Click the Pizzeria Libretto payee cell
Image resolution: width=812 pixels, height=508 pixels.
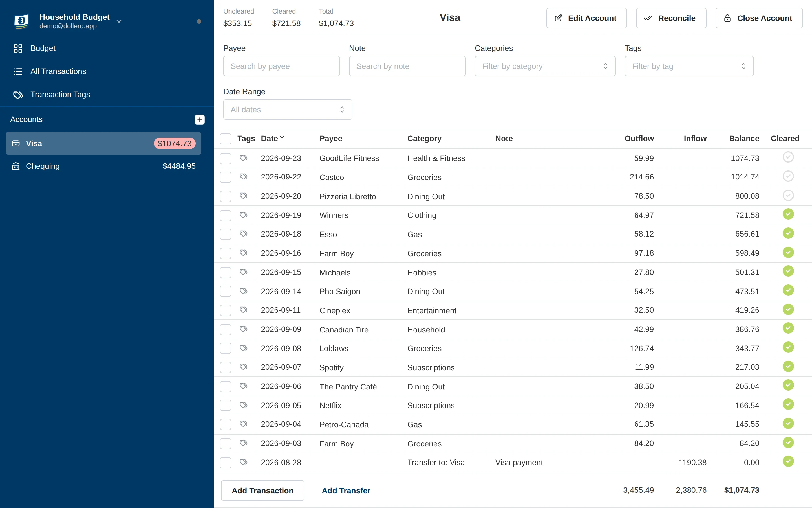(347, 196)
